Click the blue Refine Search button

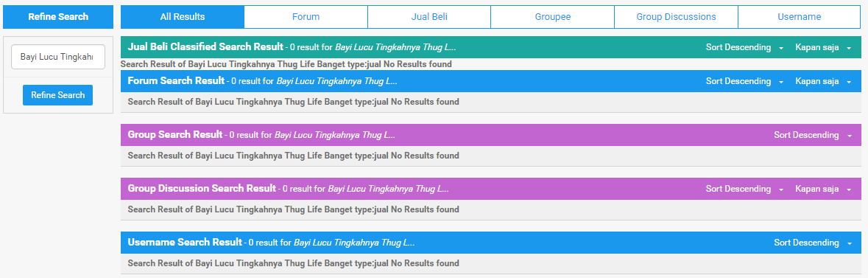pyautogui.click(x=57, y=95)
